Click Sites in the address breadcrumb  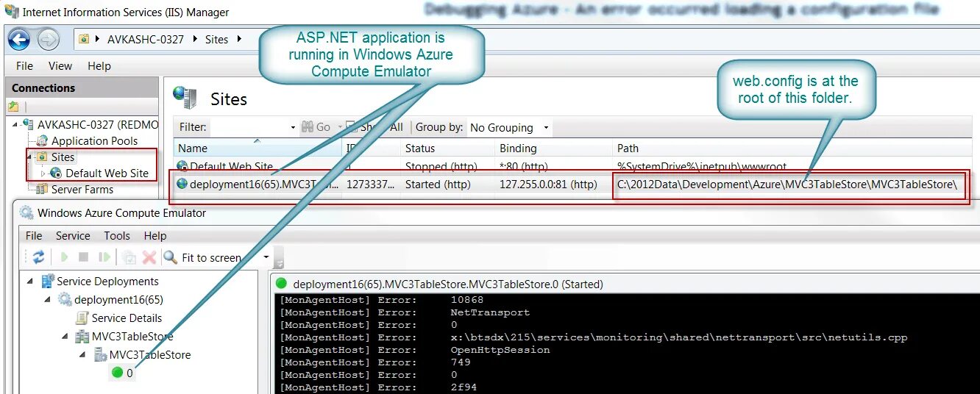coord(216,39)
